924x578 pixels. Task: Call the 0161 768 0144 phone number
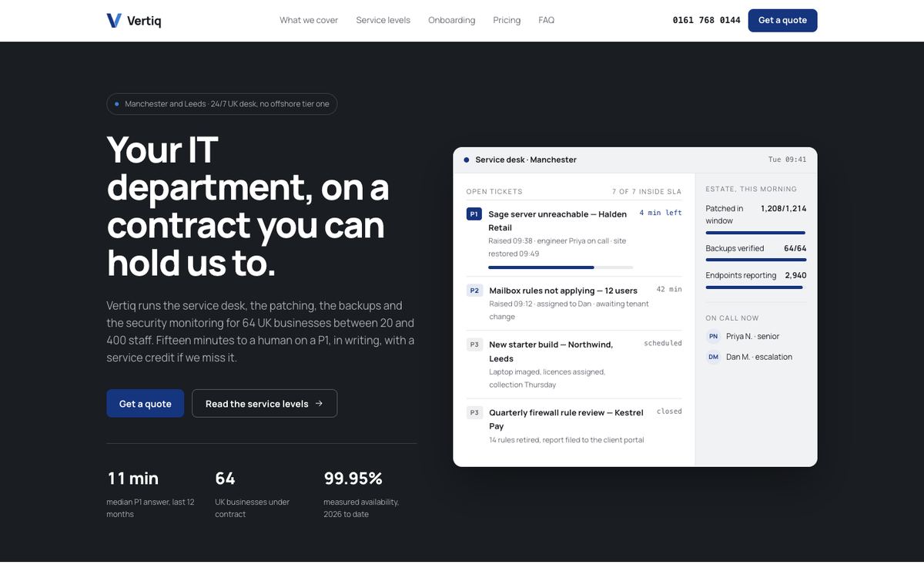tap(706, 20)
